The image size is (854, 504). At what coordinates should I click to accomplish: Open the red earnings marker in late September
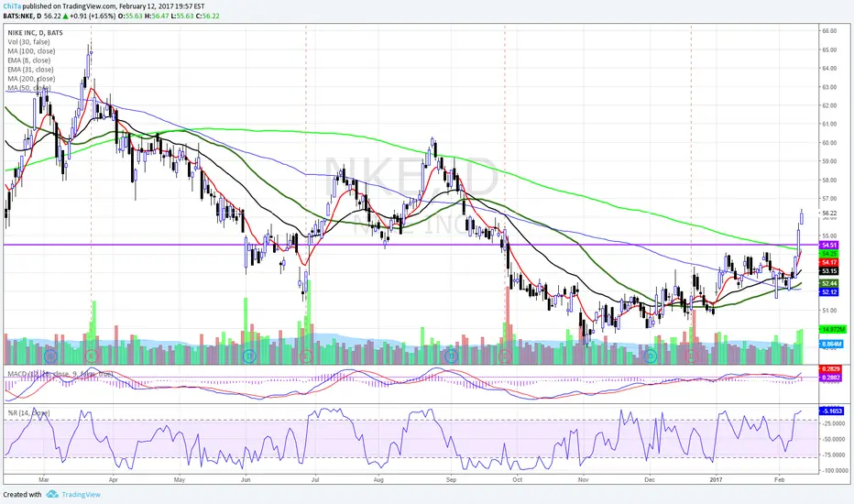click(x=505, y=356)
